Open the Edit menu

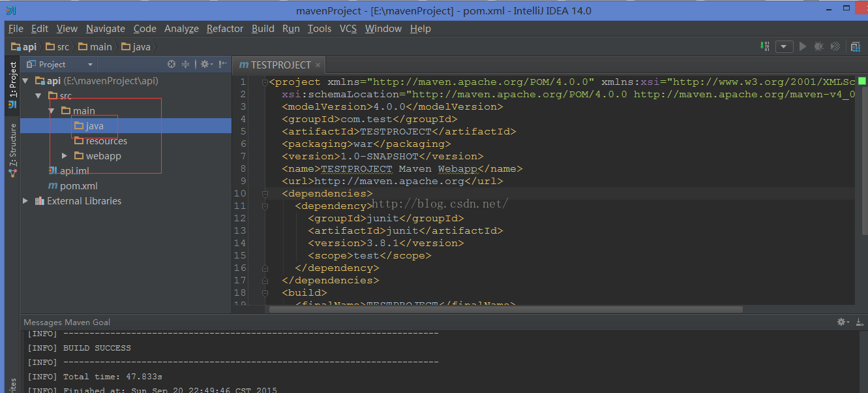[x=40, y=29]
